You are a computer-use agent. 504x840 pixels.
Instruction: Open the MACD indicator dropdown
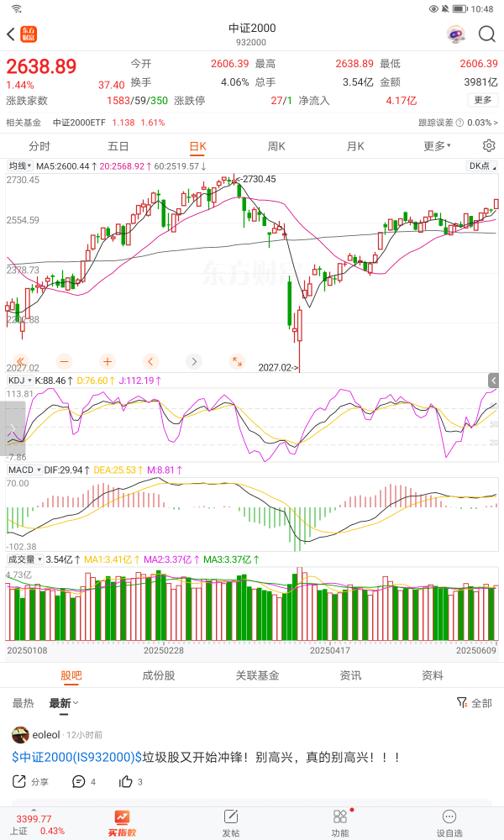coord(23,470)
